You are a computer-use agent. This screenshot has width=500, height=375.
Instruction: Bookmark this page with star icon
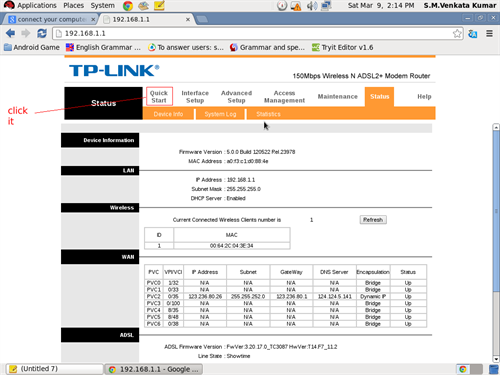[457, 33]
